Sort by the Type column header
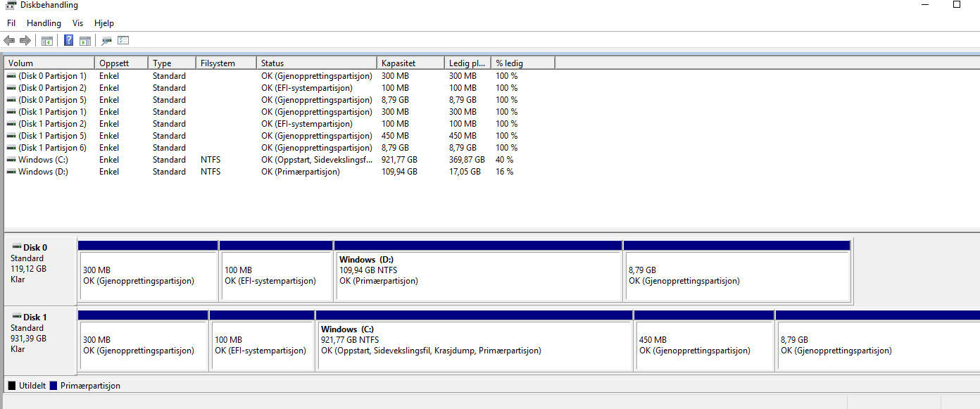This screenshot has width=980, height=409. point(172,63)
